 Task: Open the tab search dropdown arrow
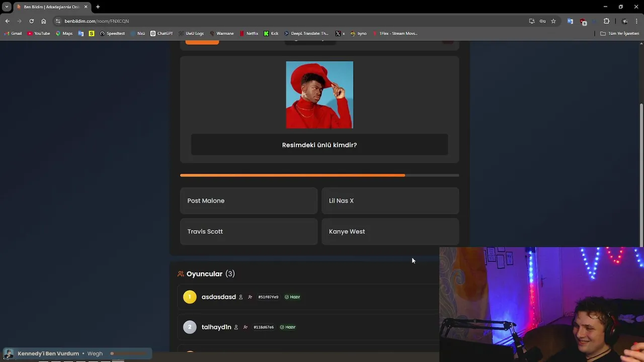(x=7, y=7)
